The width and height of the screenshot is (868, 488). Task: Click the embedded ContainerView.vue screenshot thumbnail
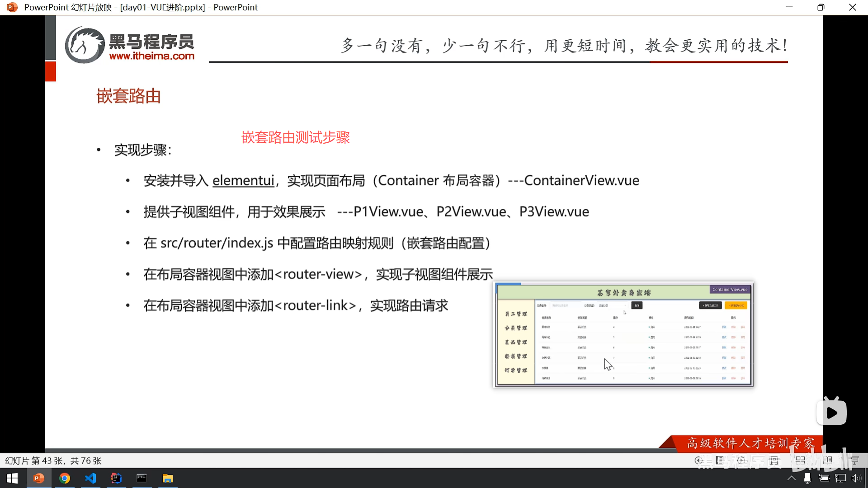[623, 334]
